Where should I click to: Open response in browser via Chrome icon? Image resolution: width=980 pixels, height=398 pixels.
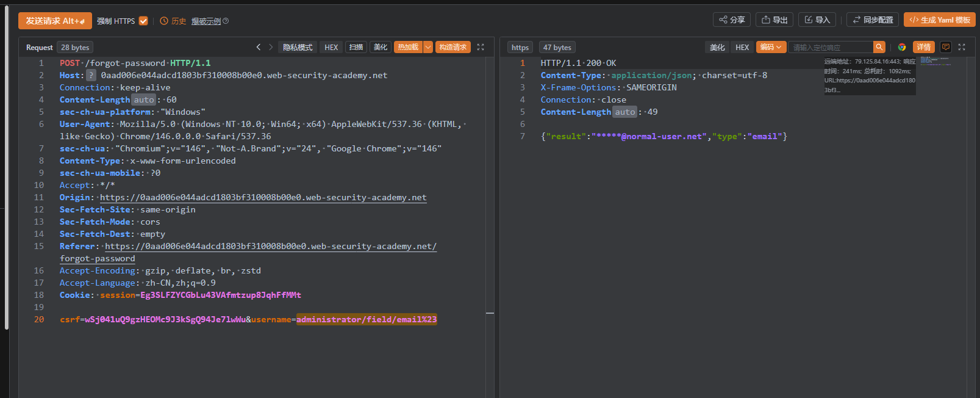point(902,47)
